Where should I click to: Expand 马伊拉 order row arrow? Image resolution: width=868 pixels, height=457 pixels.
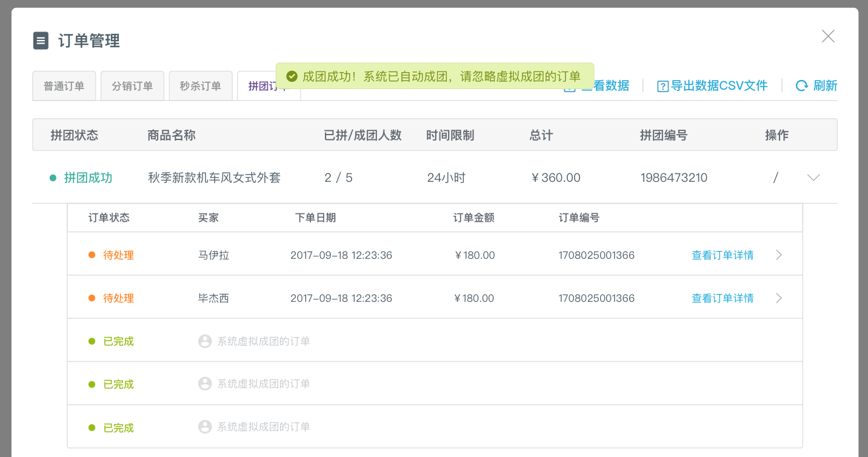point(780,255)
